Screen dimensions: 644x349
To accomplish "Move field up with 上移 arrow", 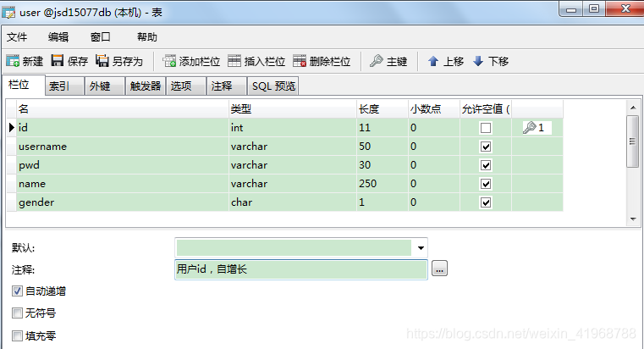I will pos(433,61).
